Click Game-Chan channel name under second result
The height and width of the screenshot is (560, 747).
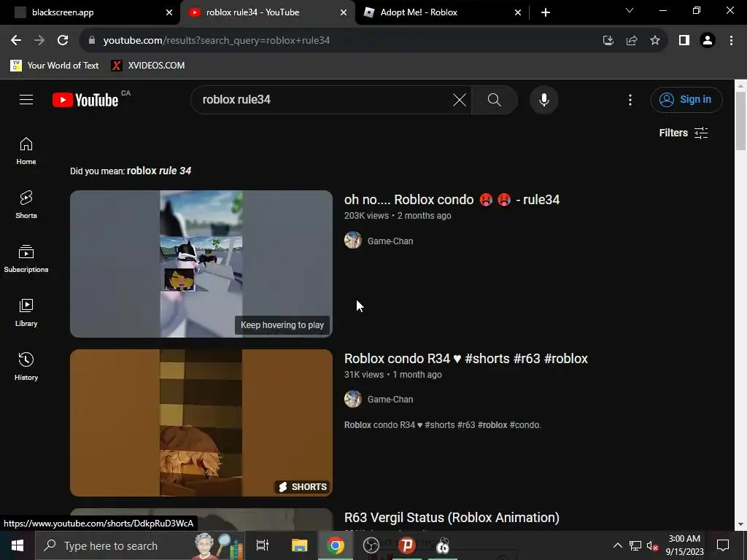pyautogui.click(x=390, y=400)
